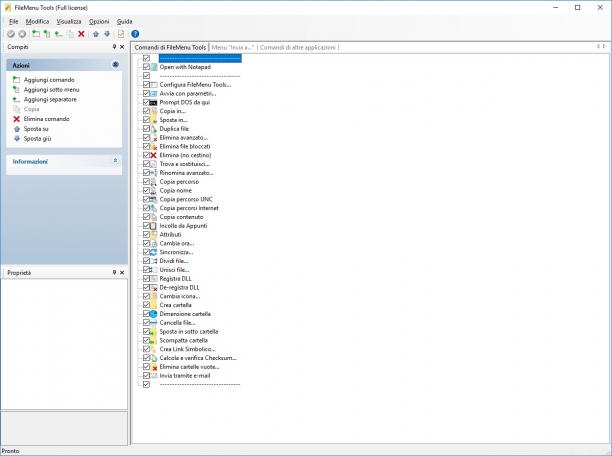The image size is (612, 456).
Task: Select Copia percorso command row
Action: click(179, 182)
